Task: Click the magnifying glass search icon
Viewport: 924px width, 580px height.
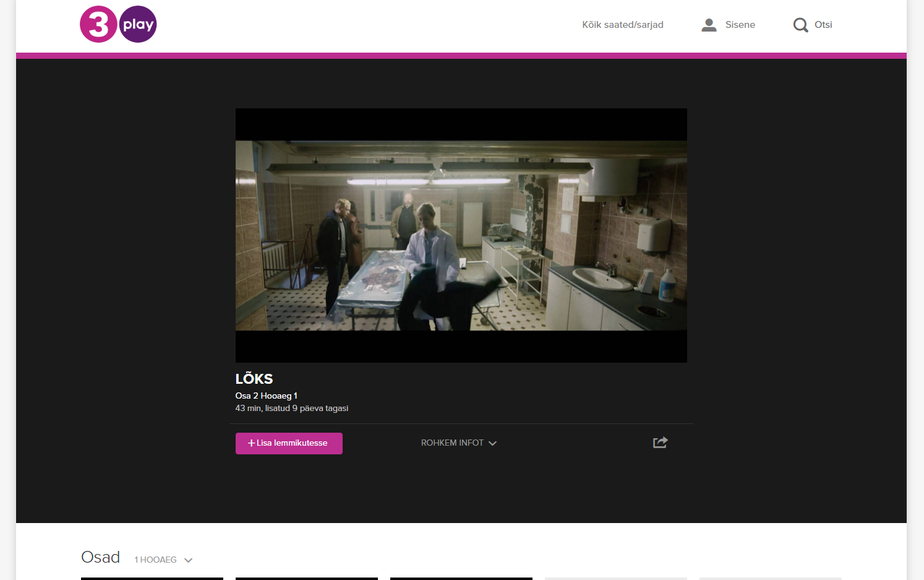Action: (x=800, y=24)
